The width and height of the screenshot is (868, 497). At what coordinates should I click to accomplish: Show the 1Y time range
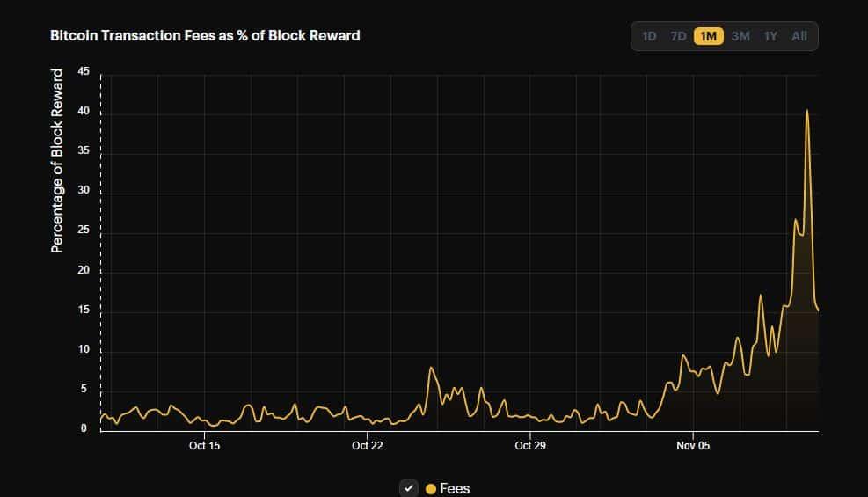tap(770, 36)
